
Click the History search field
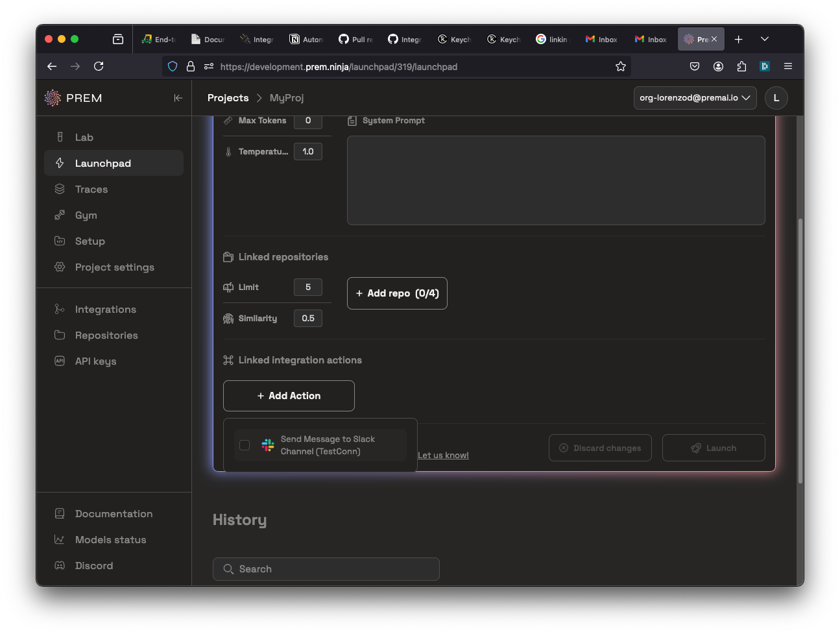326,569
